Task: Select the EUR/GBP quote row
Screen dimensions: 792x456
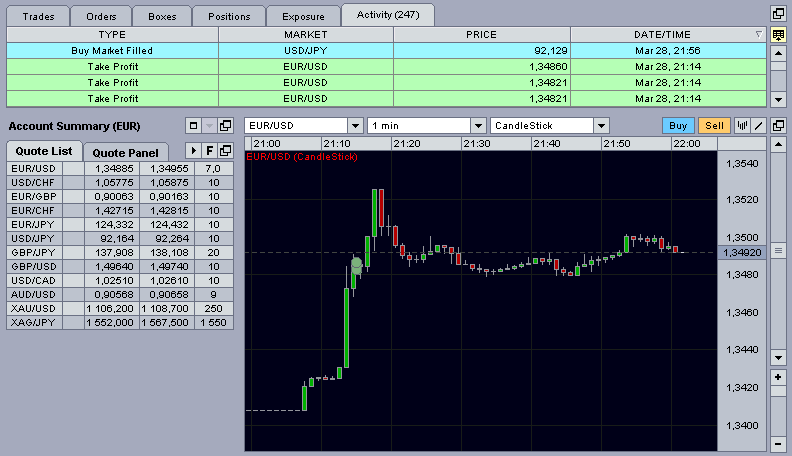Action: 120,196
